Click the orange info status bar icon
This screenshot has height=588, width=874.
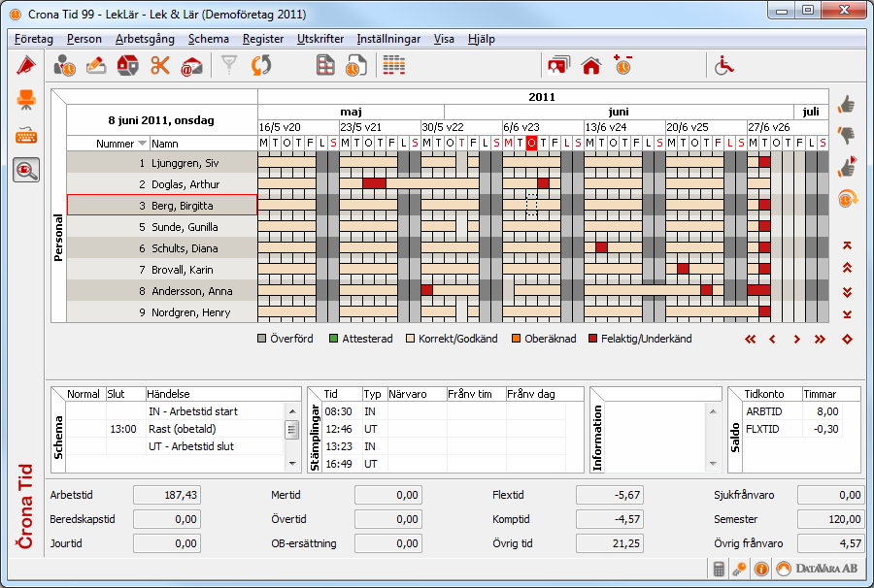point(760,569)
